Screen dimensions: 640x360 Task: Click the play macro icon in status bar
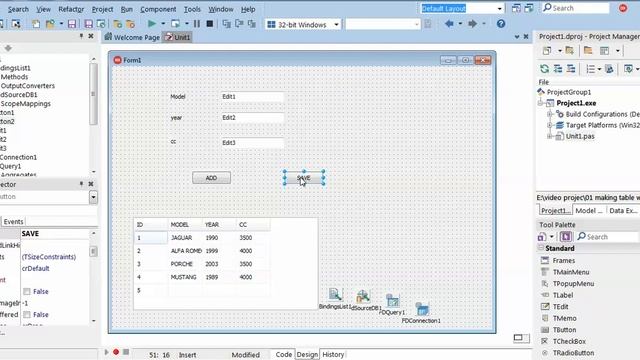(x=107, y=352)
